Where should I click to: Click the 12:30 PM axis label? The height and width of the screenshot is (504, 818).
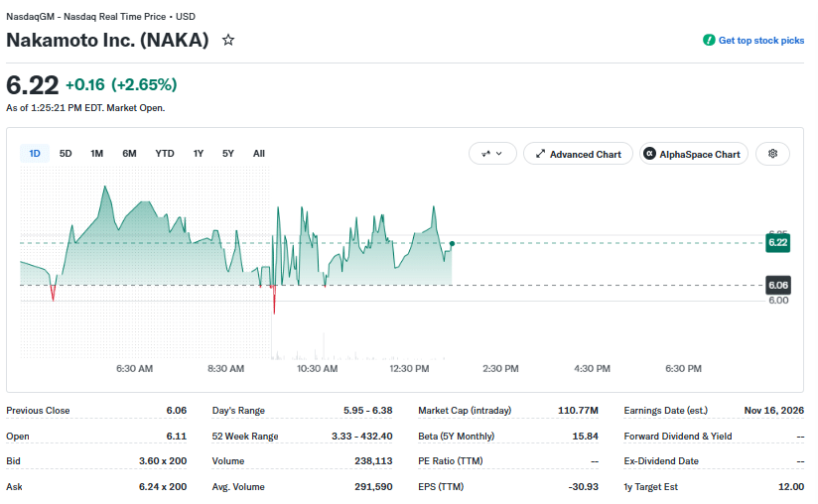click(x=410, y=368)
